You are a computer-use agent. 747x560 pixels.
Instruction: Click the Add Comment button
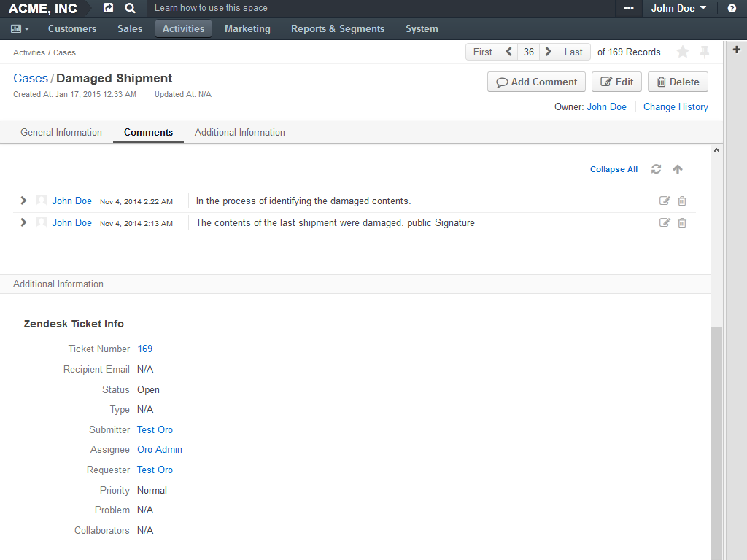click(536, 82)
